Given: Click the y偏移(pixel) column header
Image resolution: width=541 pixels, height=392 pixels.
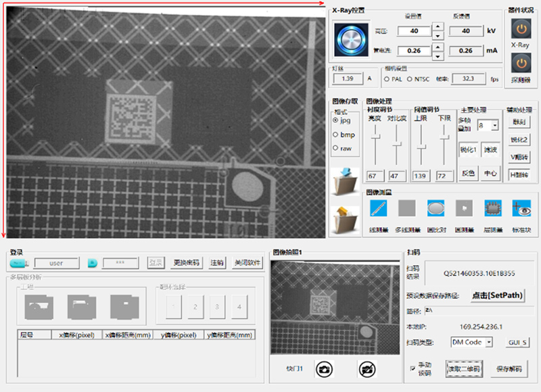Looking at the screenshot, I should [x=178, y=335].
